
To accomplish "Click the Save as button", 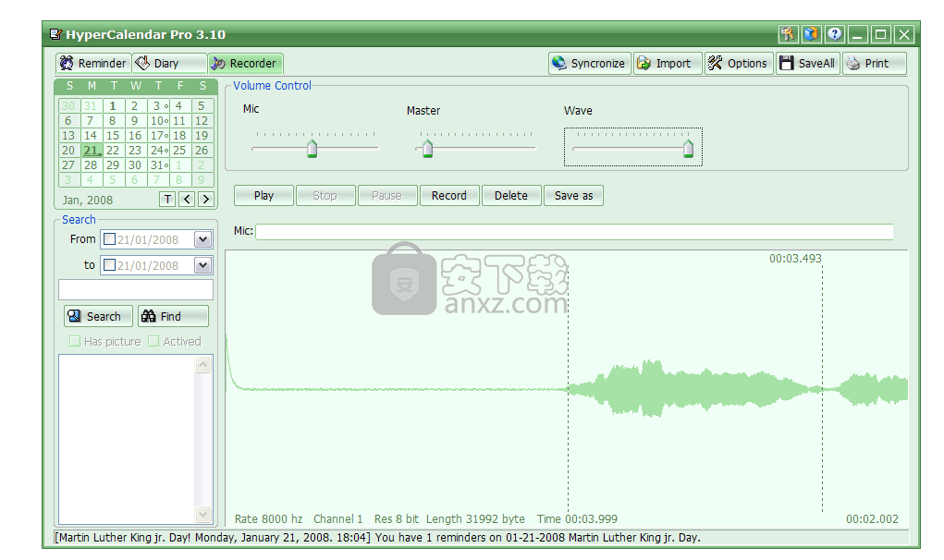I will click(573, 196).
